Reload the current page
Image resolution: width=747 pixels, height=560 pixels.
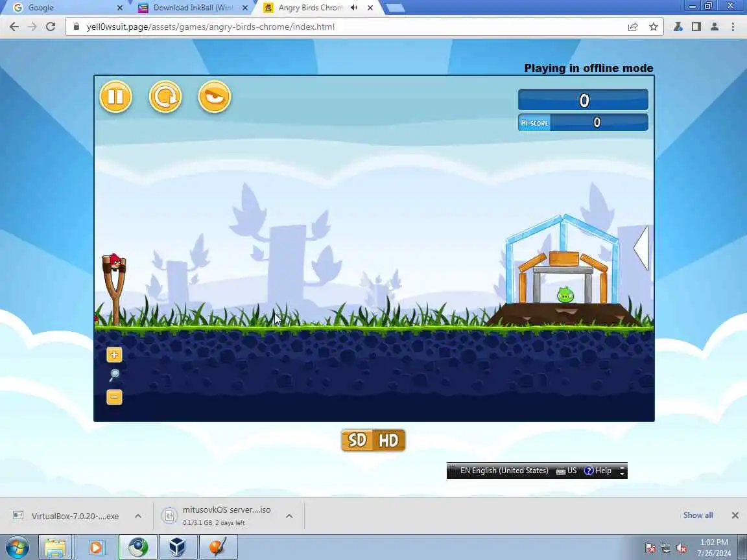51,27
